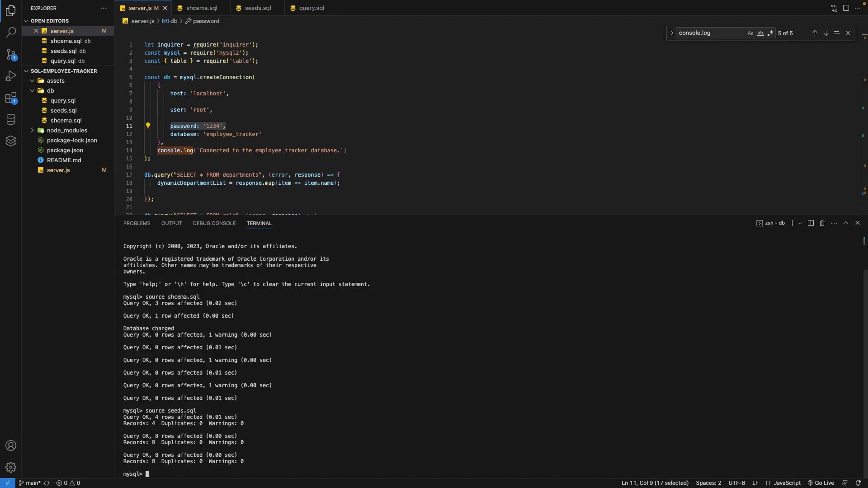Open the new terminal launch profile dropdown
Screen dimensions: 868x488
800,223
